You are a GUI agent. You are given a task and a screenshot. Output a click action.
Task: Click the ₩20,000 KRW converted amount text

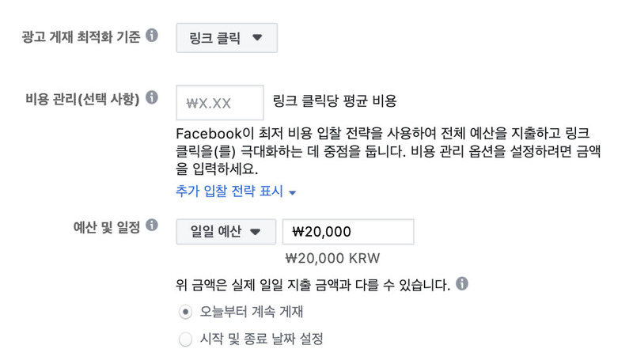(332, 258)
